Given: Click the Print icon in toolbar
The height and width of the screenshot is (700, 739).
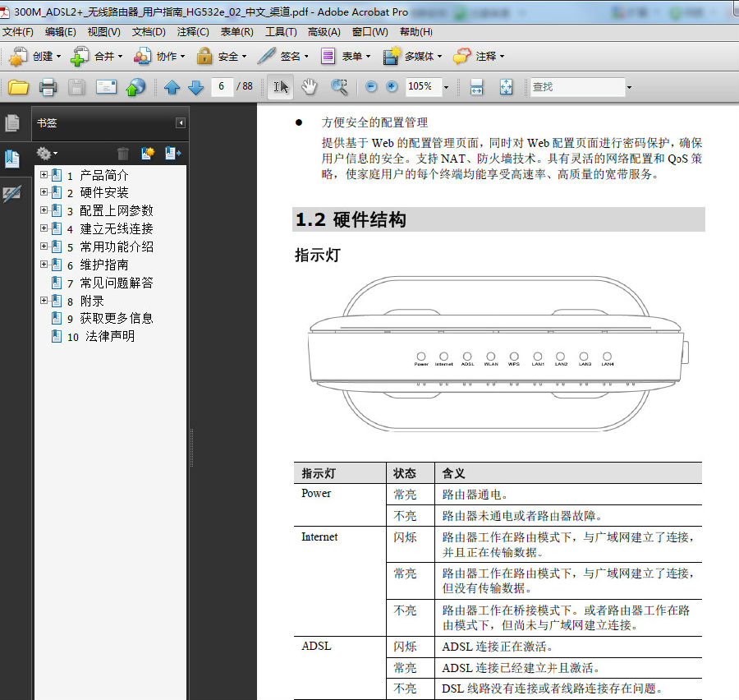Looking at the screenshot, I should pyautogui.click(x=48, y=87).
